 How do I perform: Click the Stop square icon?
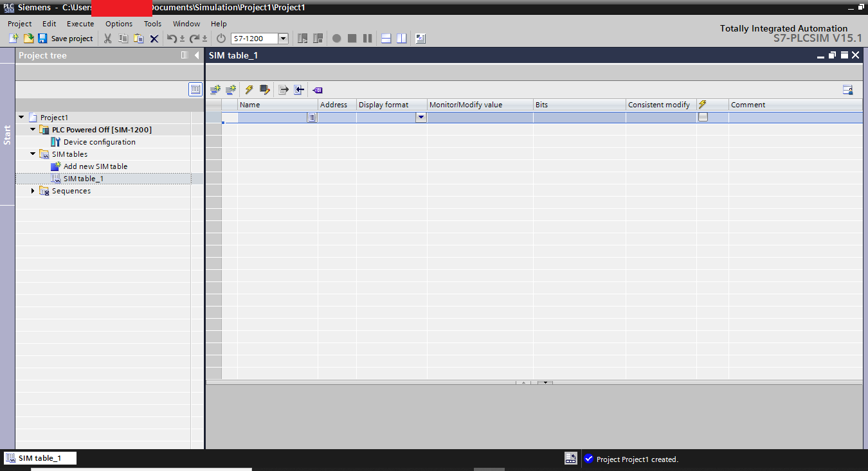coord(352,39)
